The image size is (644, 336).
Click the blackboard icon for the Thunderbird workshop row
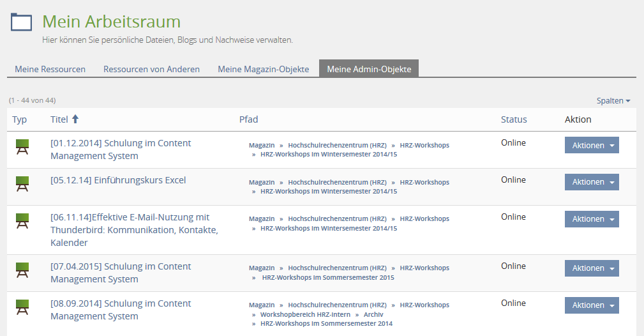[x=22, y=220]
